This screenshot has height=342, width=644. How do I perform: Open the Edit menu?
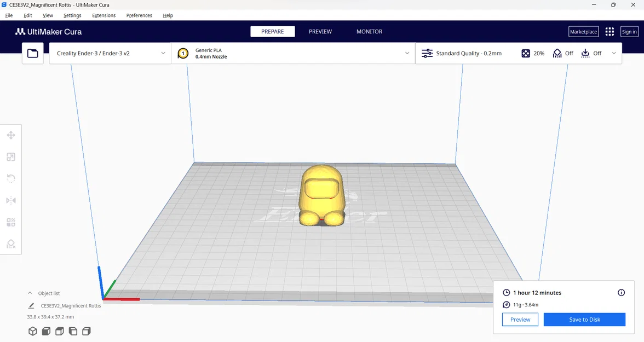point(28,15)
